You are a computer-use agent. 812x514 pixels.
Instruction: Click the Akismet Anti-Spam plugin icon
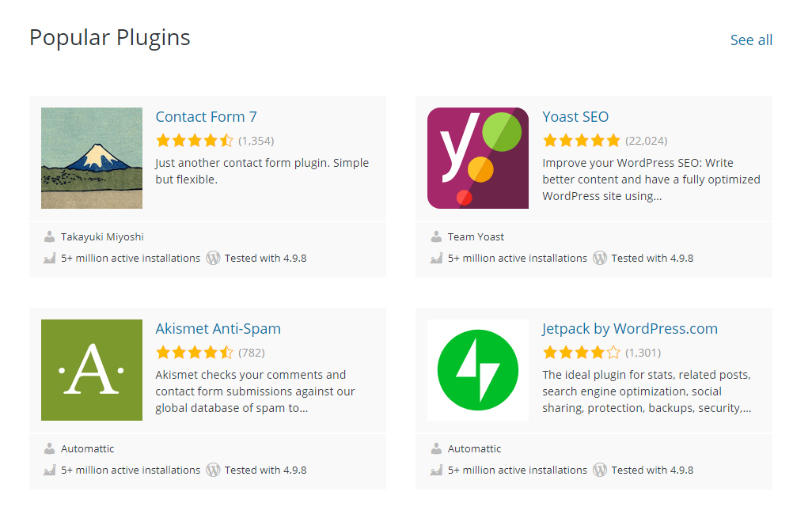coord(91,369)
